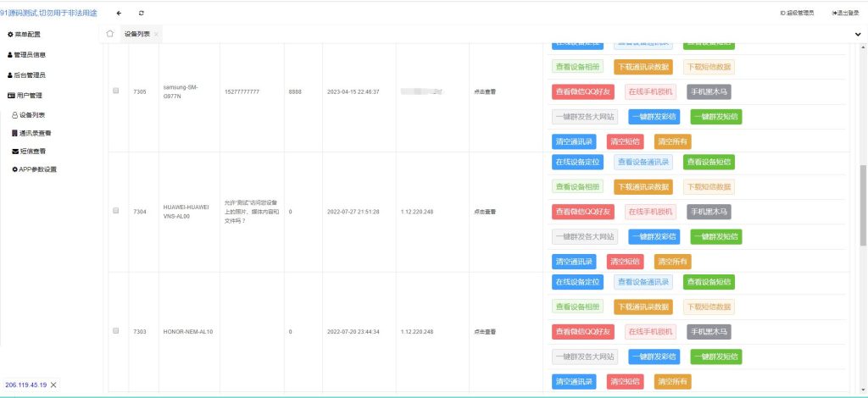
Task: Click 点击查看 in row 7305
Action: click(484, 91)
